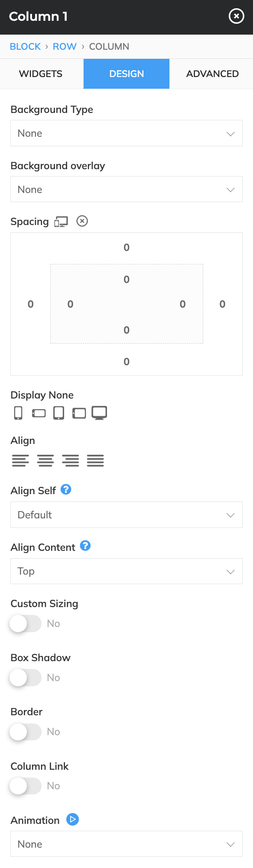This screenshot has height=868, width=253.
Task: Select align center icon
Action: [45, 460]
